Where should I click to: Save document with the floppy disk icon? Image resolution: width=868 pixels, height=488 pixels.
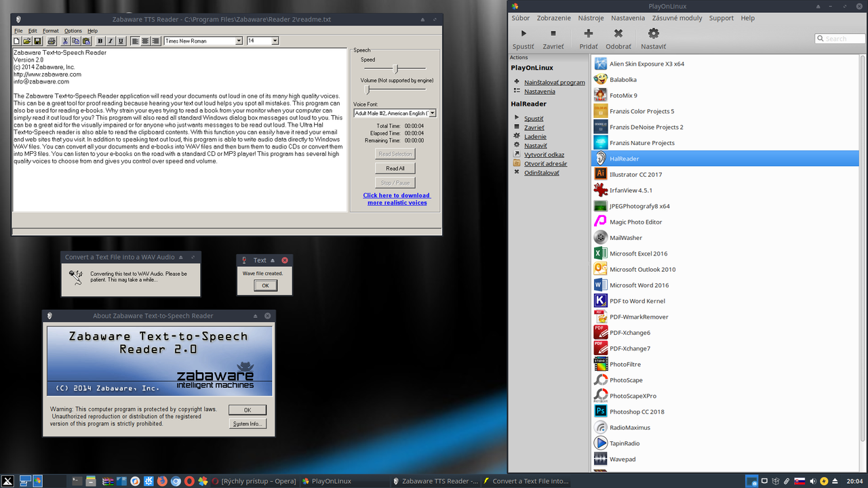pyautogui.click(x=37, y=41)
